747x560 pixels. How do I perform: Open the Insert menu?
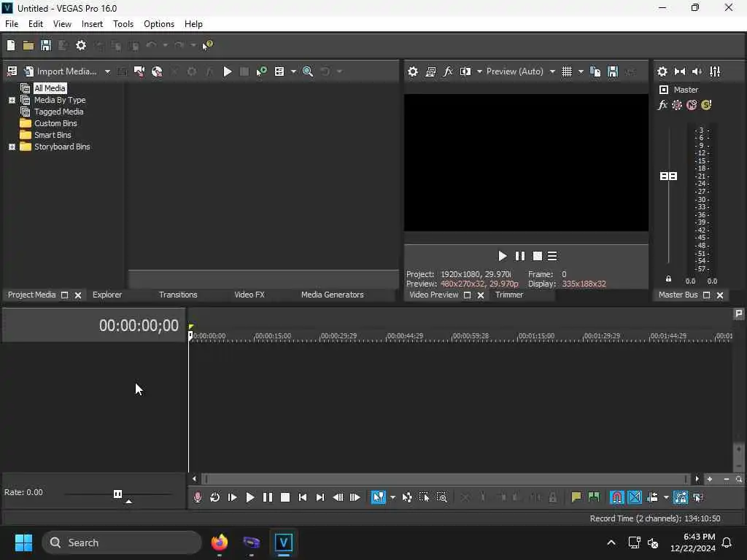coord(92,24)
